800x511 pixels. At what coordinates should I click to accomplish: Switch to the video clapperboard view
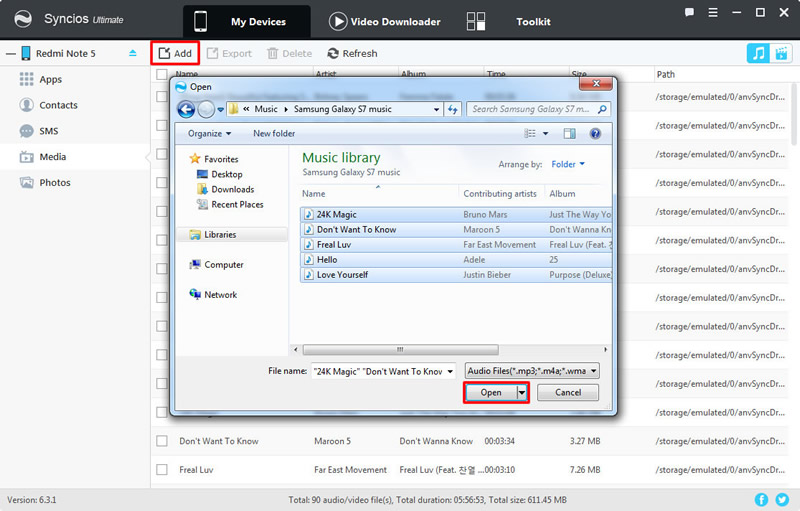[781, 53]
